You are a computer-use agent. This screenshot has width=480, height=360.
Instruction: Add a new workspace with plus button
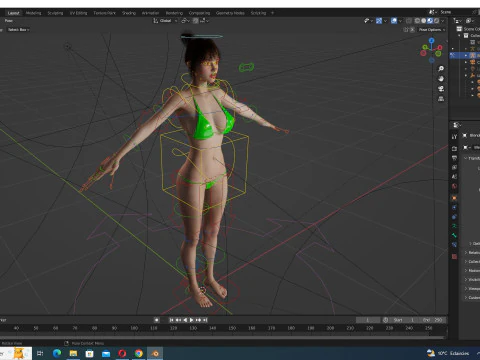point(272,13)
